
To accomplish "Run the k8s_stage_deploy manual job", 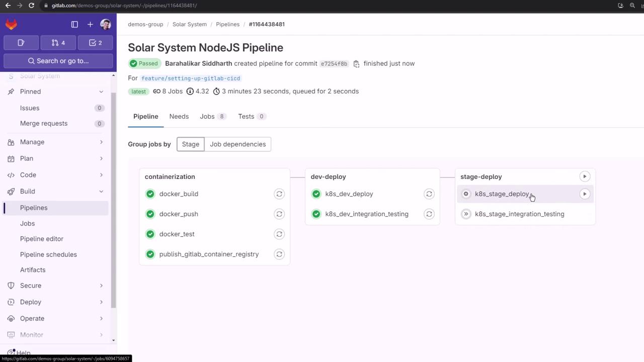I will click(585, 194).
